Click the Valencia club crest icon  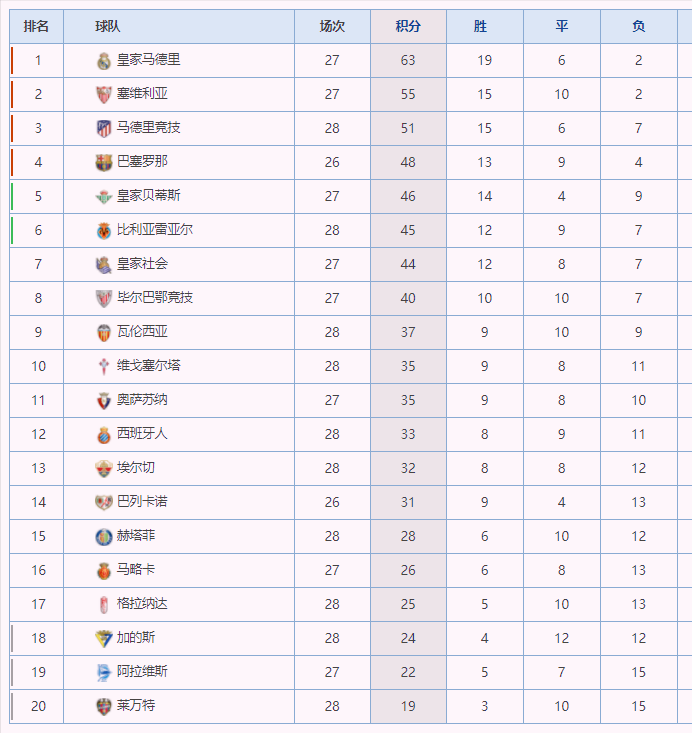pos(104,333)
